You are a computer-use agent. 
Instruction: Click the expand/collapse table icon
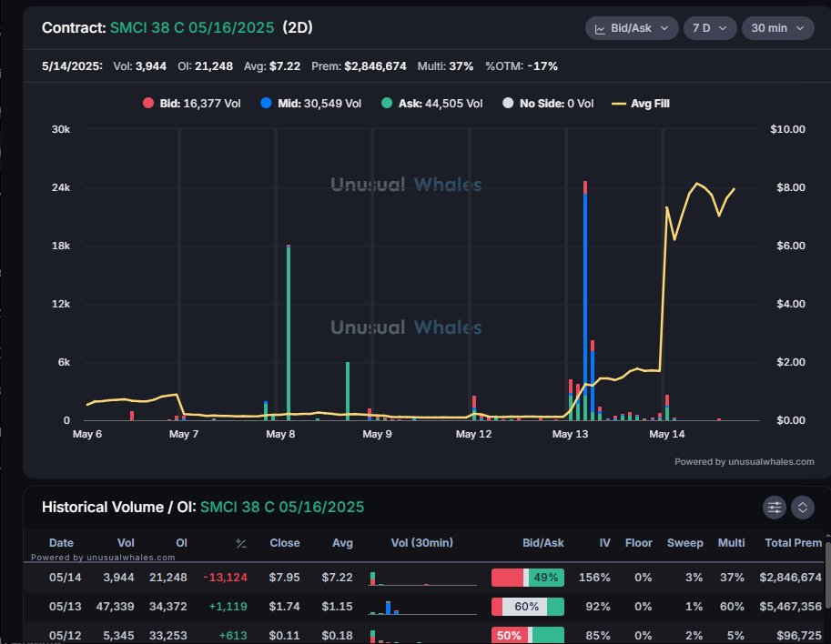point(803,508)
